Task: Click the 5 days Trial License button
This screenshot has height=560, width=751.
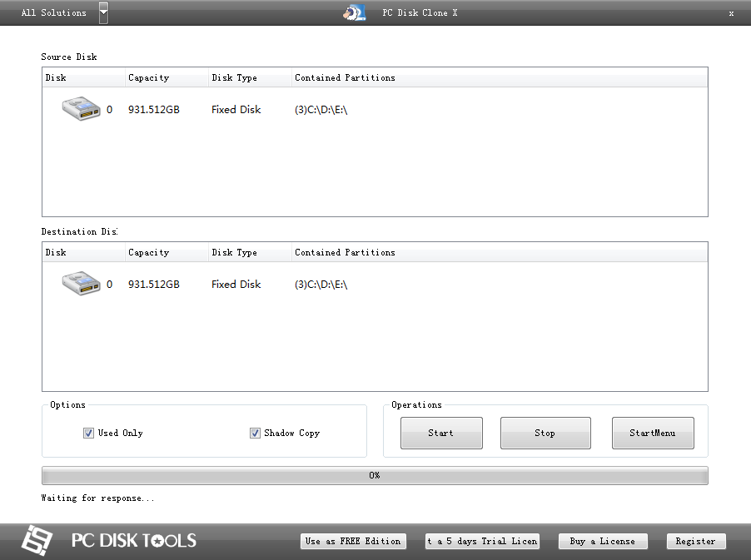Action: click(x=482, y=542)
